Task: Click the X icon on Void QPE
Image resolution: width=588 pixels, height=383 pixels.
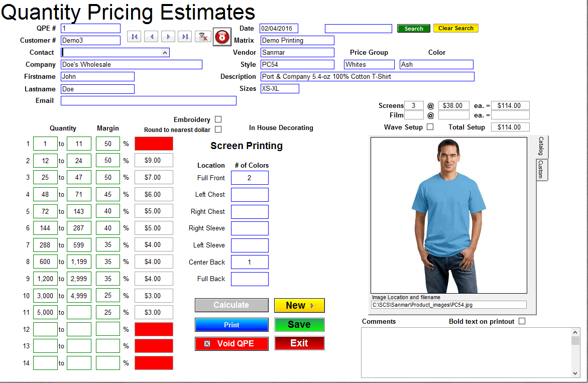Action: pos(207,344)
